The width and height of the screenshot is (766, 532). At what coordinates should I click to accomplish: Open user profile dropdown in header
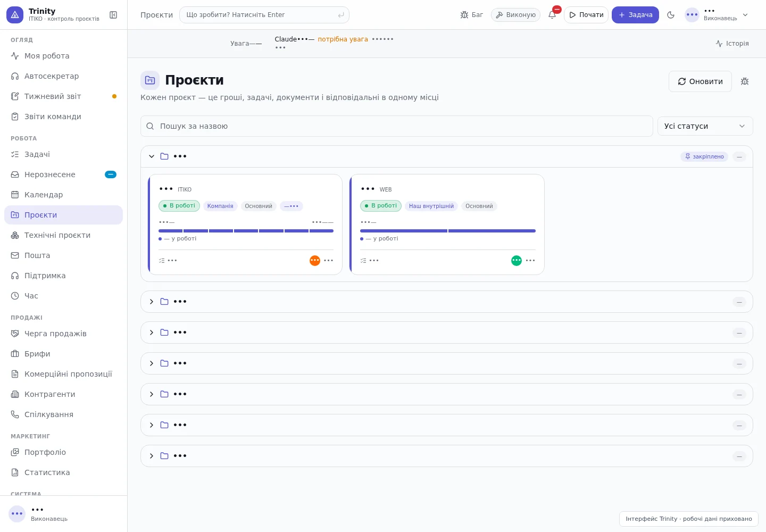coord(717,15)
